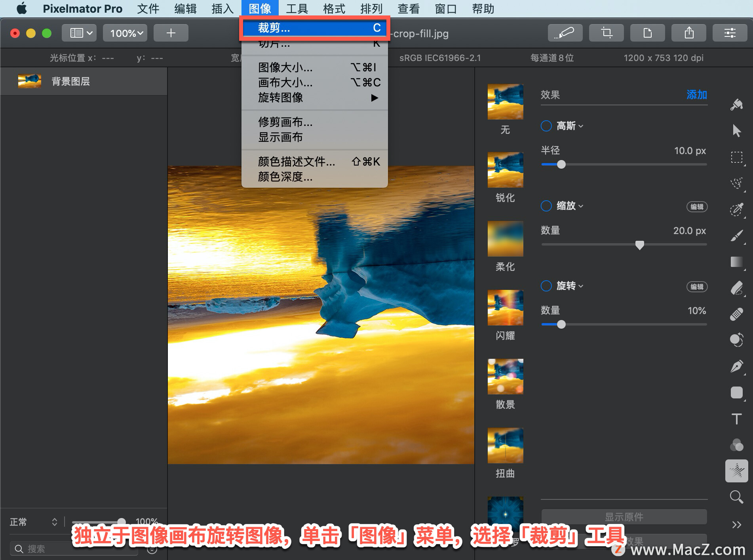The height and width of the screenshot is (560, 753).
Task: Open the Color Adjustments tool
Action: tap(736, 445)
